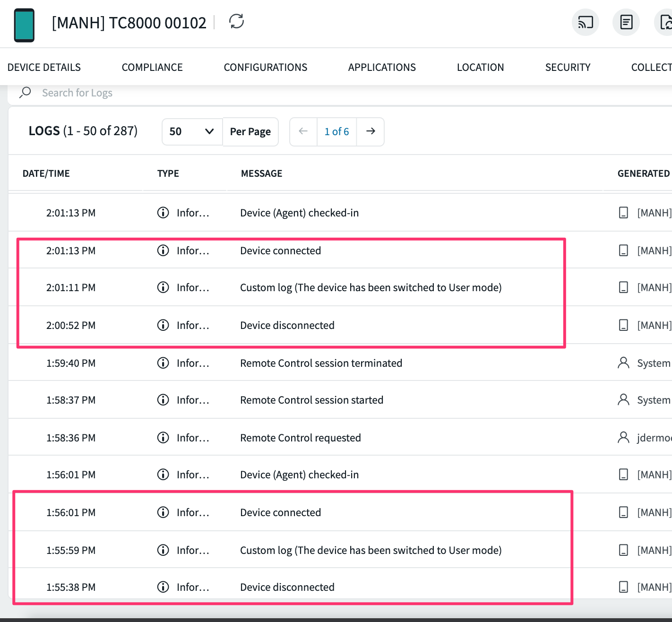Open the device notes document icon
This screenshot has width=672, height=622.
point(626,22)
